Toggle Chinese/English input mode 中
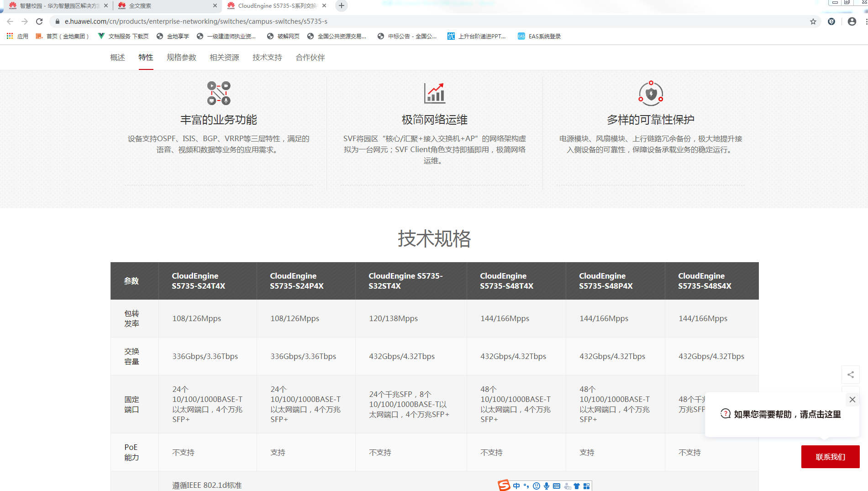 (x=516, y=486)
